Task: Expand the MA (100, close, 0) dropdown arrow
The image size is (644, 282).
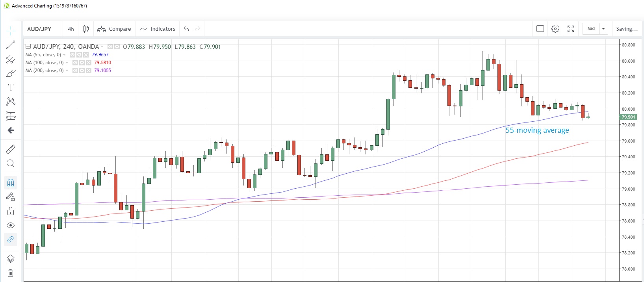Action: pos(67,63)
